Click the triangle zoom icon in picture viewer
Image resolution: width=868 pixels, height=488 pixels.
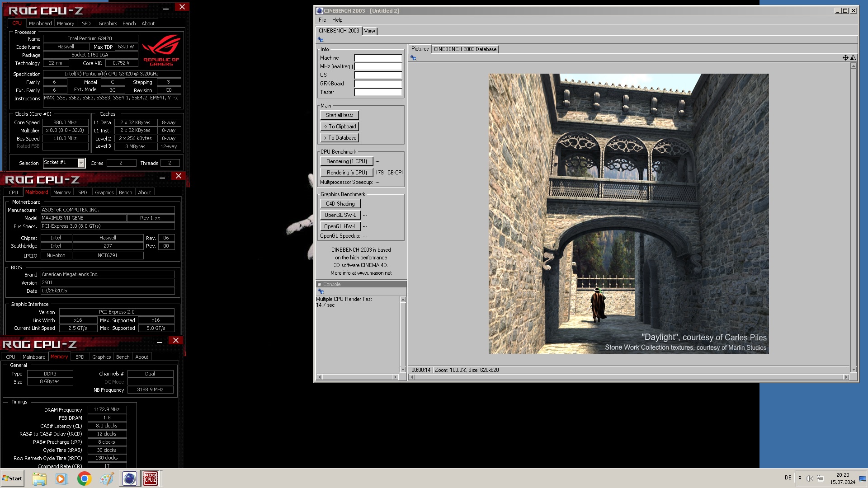coord(853,57)
